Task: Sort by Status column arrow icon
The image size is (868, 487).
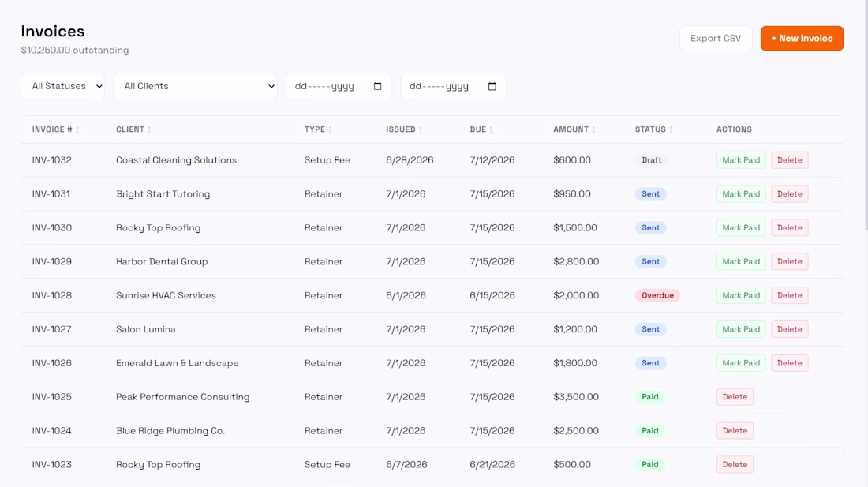Action: 671,130
